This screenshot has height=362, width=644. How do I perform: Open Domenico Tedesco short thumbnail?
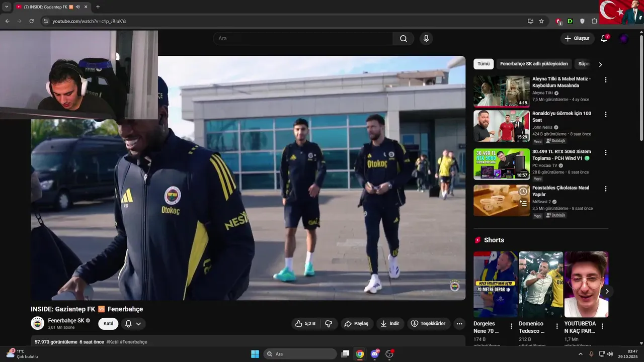[541, 285]
